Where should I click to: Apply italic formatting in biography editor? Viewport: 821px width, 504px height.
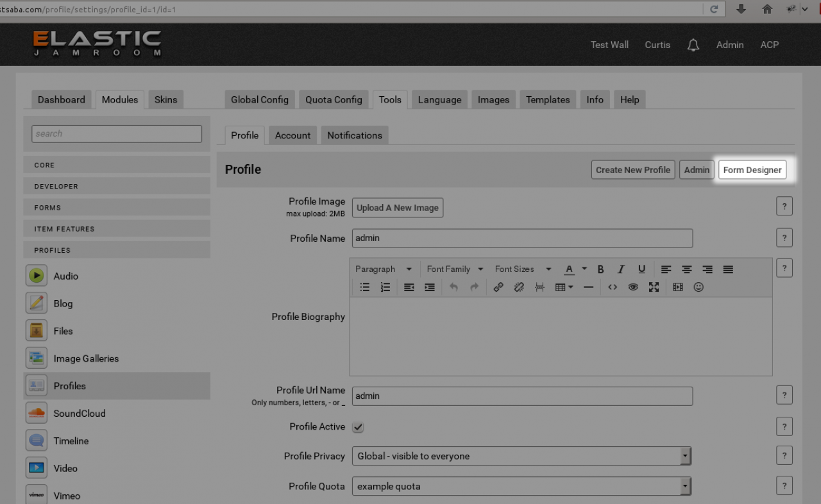[x=621, y=269]
